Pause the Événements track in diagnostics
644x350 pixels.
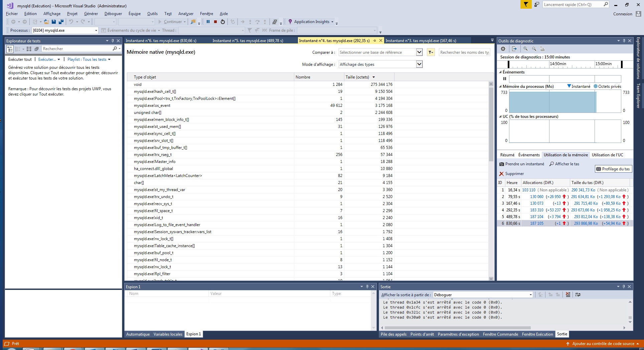505,79
